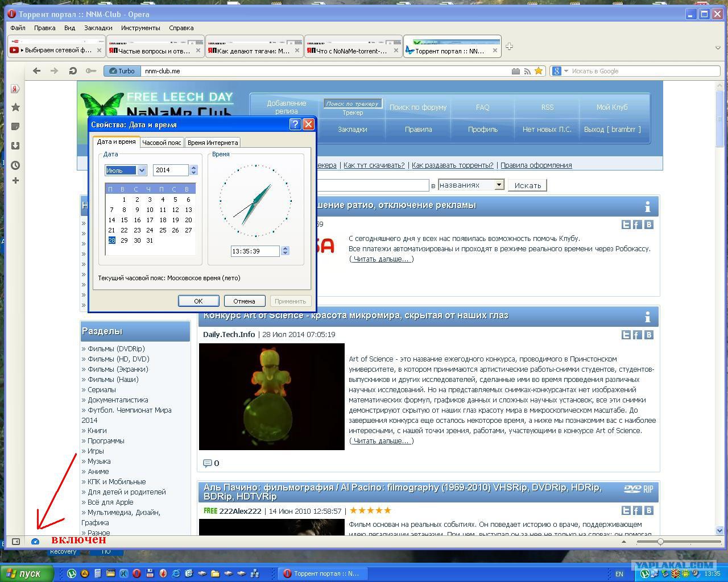Click info icon on Art of Science header

[x=647, y=317]
